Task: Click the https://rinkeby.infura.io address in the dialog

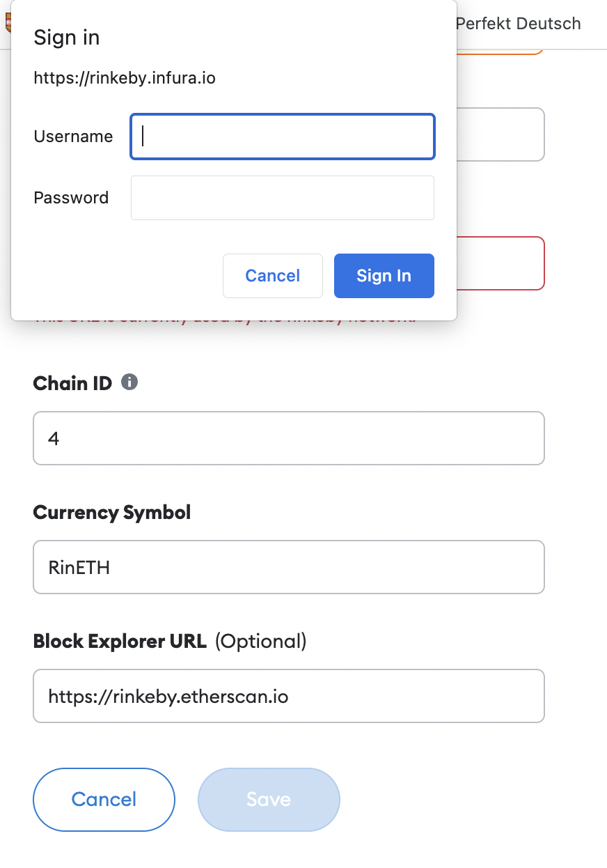Action: tap(125, 78)
